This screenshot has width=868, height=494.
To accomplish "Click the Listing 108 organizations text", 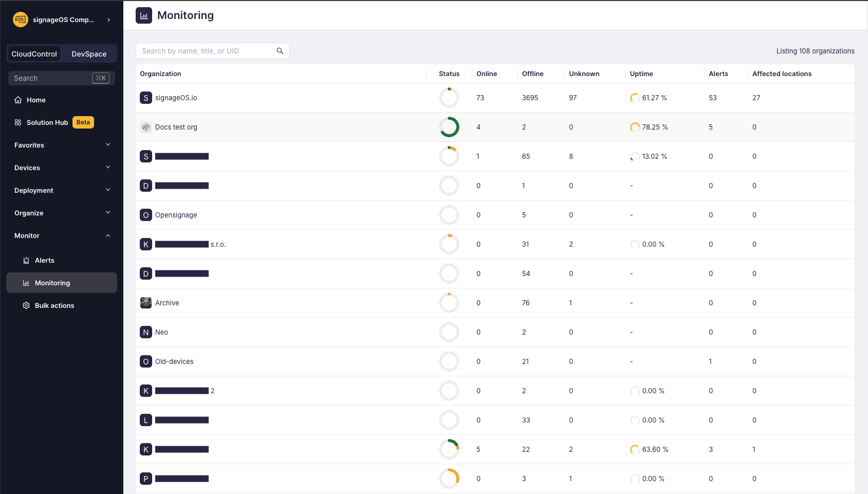I will tap(815, 51).
